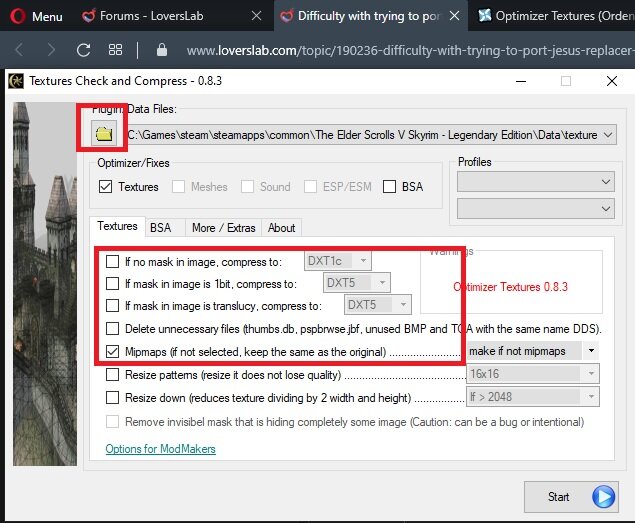Click the lock security icon in address bar
The image size is (635, 523).
[x=162, y=50]
